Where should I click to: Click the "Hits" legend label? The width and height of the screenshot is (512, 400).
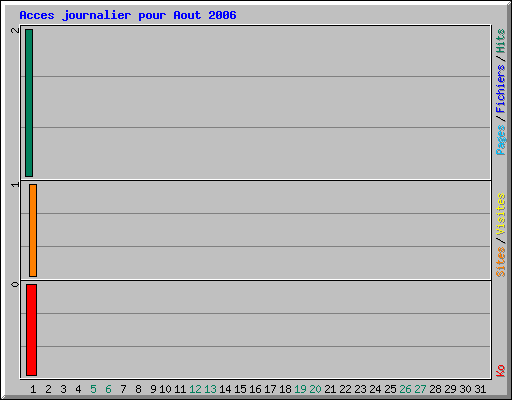tap(500, 41)
